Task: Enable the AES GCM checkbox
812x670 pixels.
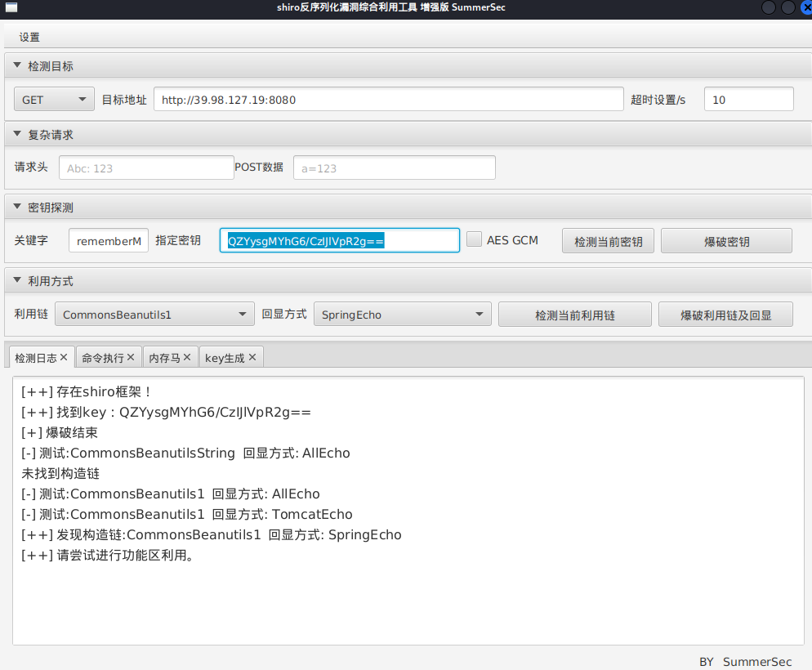Action: point(474,239)
